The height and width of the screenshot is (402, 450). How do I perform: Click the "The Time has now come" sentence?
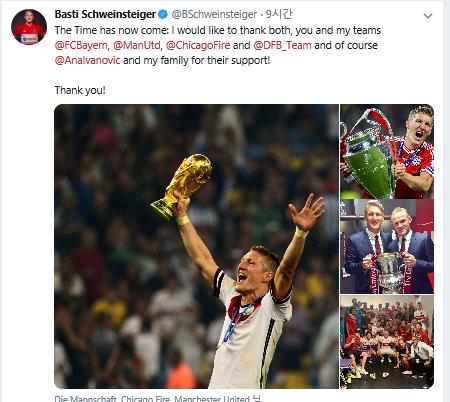112,30
